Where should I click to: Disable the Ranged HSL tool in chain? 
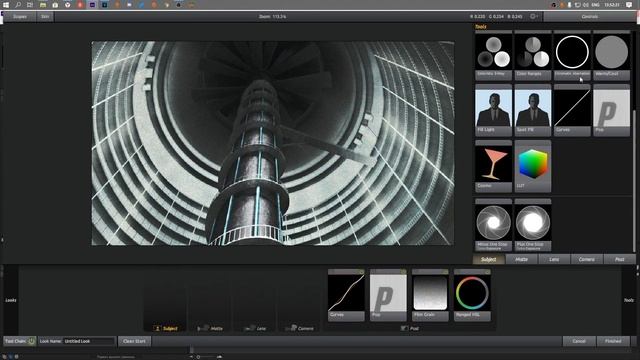click(x=487, y=271)
